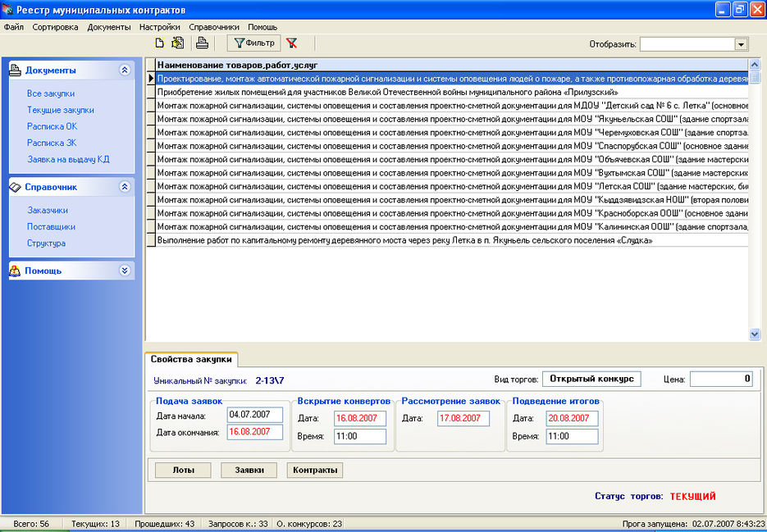This screenshot has width=767, height=532.
Task: Click the Рассмотрение заявок date 17.08.2007
Action: tap(463, 418)
